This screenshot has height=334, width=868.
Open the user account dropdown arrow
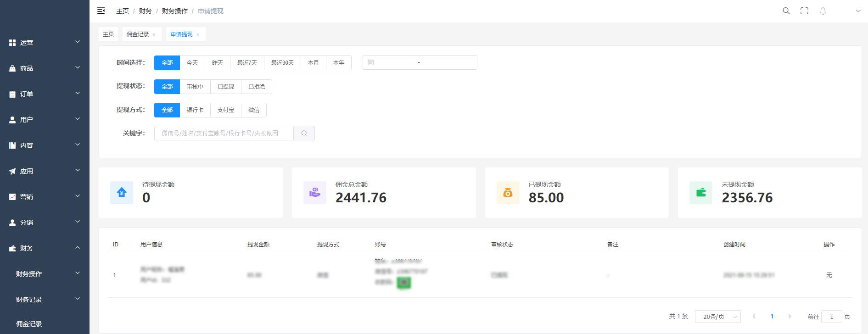click(x=858, y=11)
